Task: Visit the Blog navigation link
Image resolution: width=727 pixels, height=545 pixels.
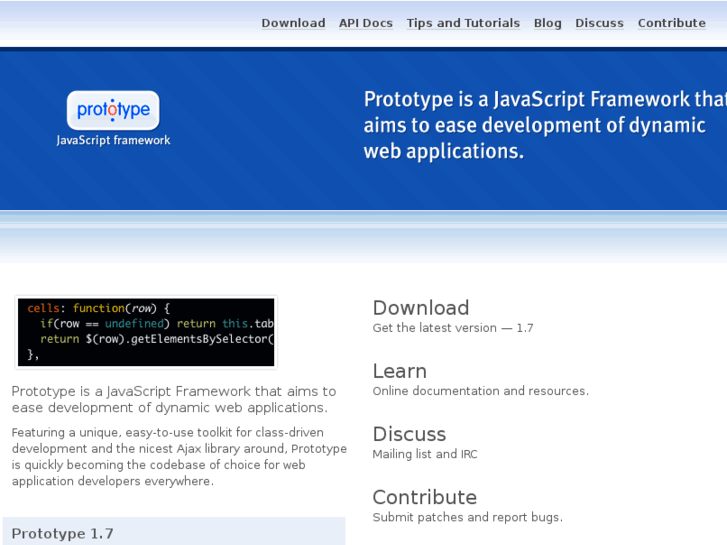Action: pos(548,23)
